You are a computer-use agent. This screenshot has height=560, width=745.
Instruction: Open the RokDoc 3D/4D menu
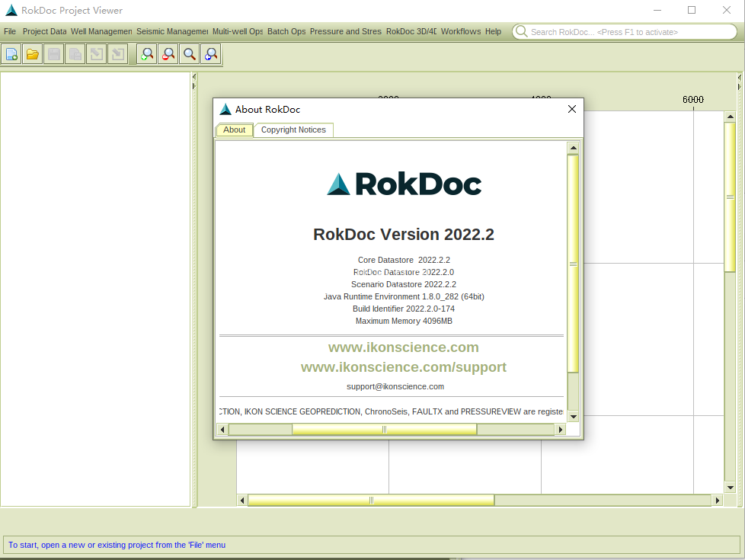pos(411,31)
